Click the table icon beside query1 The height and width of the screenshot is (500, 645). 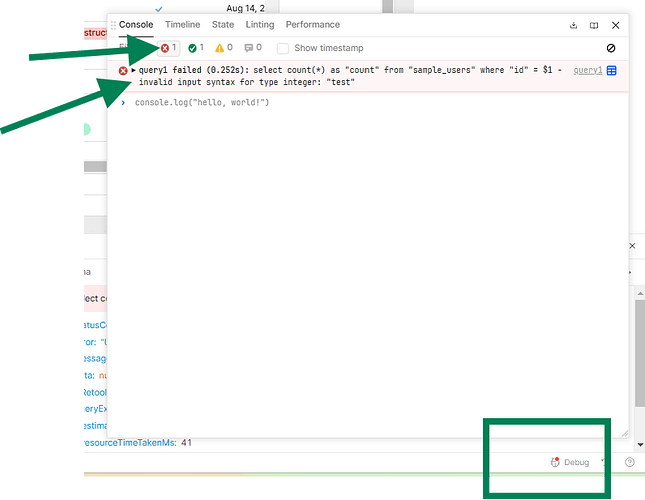pyautogui.click(x=612, y=71)
